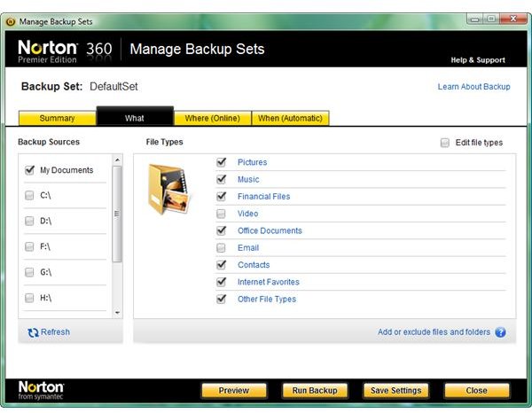Click the Norton icon in title bar
This screenshot has height=413, width=532.
pyautogui.click(x=11, y=21)
